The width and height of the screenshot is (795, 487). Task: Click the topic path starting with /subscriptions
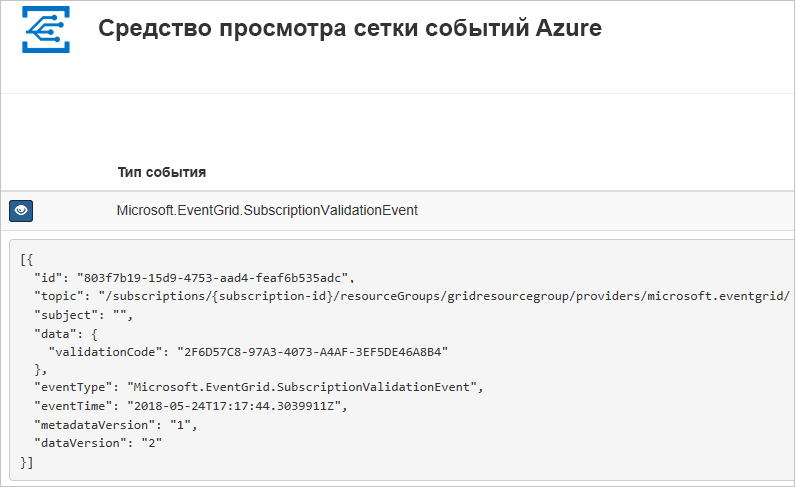point(444,296)
